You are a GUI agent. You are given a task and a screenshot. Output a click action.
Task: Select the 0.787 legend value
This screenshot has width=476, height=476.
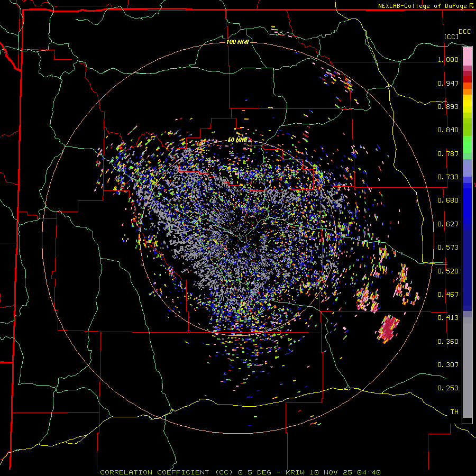[448, 153]
